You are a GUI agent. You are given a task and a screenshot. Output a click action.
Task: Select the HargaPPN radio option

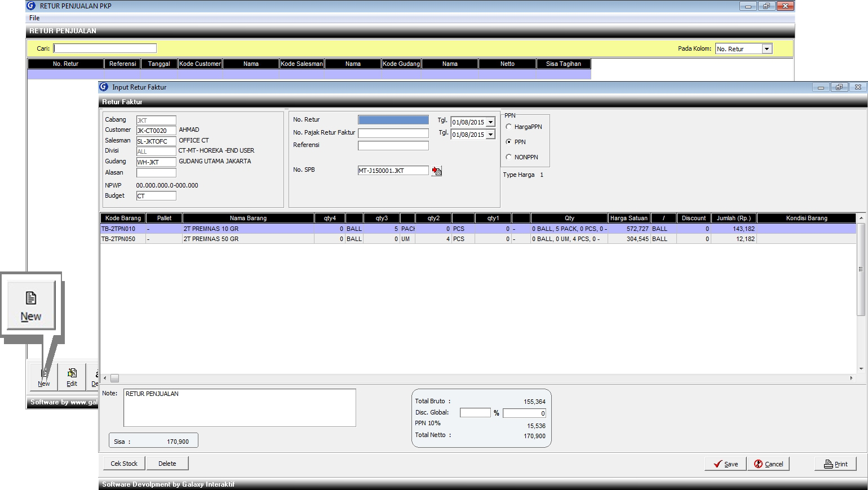509,127
